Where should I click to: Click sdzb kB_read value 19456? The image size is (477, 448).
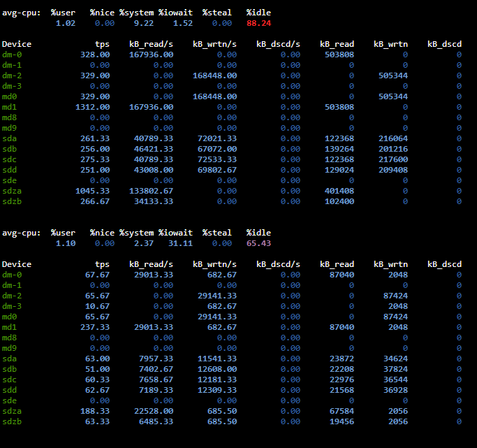coord(342,422)
